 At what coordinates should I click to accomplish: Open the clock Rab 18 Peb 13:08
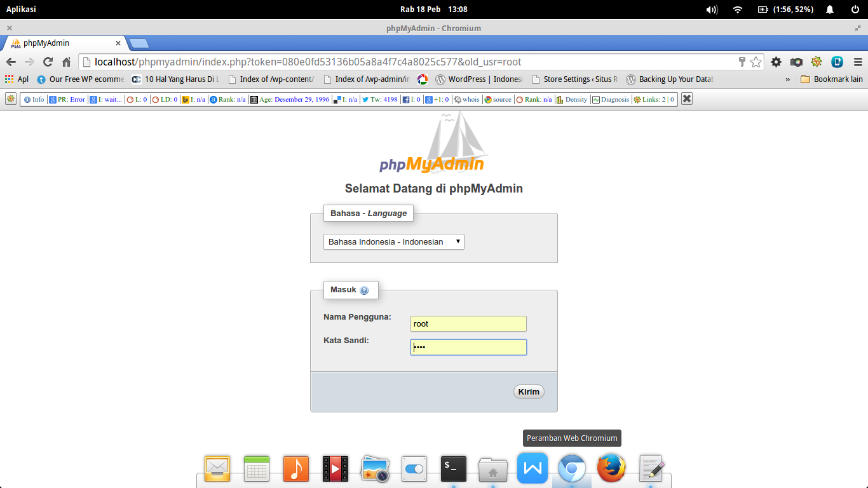(434, 10)
